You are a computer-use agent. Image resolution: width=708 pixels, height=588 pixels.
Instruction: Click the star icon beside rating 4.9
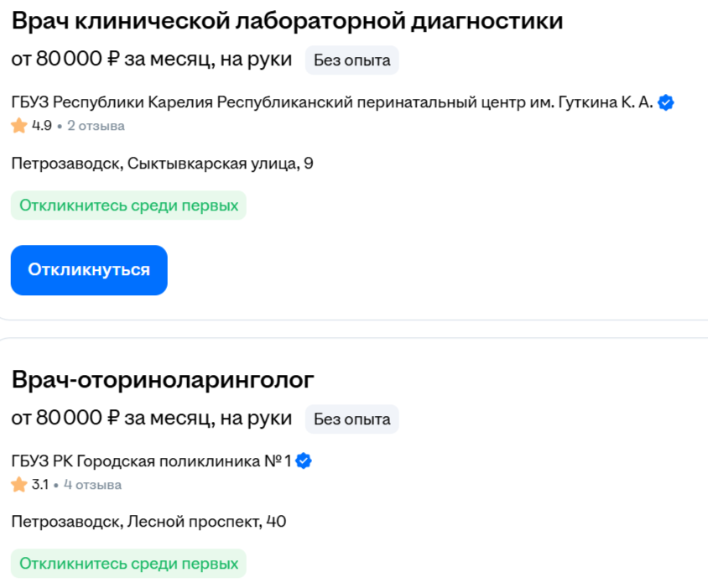click(19, 126)
